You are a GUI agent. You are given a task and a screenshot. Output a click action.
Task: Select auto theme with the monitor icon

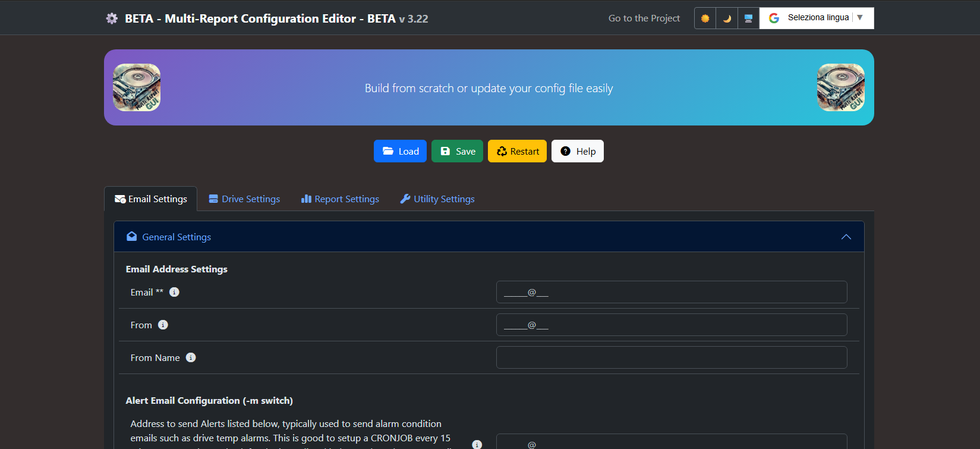click(748, 18)
